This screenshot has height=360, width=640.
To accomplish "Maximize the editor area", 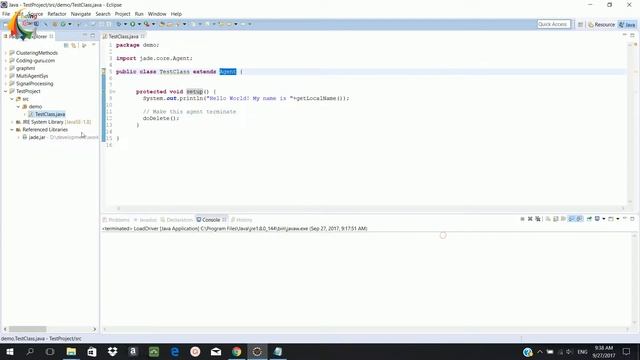I will 632,36.
